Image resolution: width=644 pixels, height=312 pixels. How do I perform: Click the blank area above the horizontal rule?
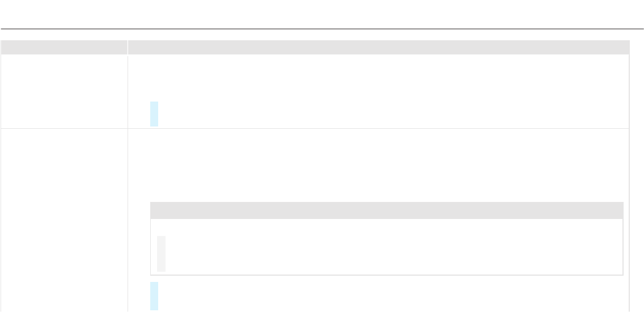click(322, 14)
